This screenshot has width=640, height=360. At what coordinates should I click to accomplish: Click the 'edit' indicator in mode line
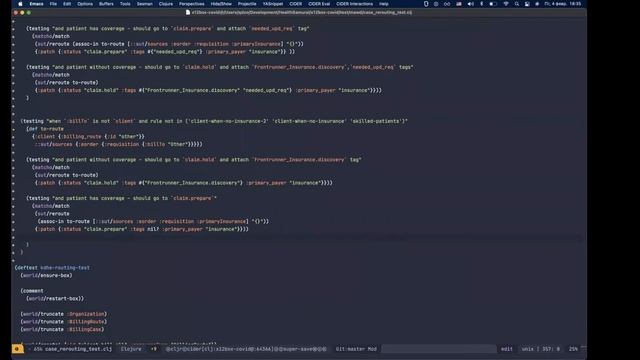(x=507, y=349)
